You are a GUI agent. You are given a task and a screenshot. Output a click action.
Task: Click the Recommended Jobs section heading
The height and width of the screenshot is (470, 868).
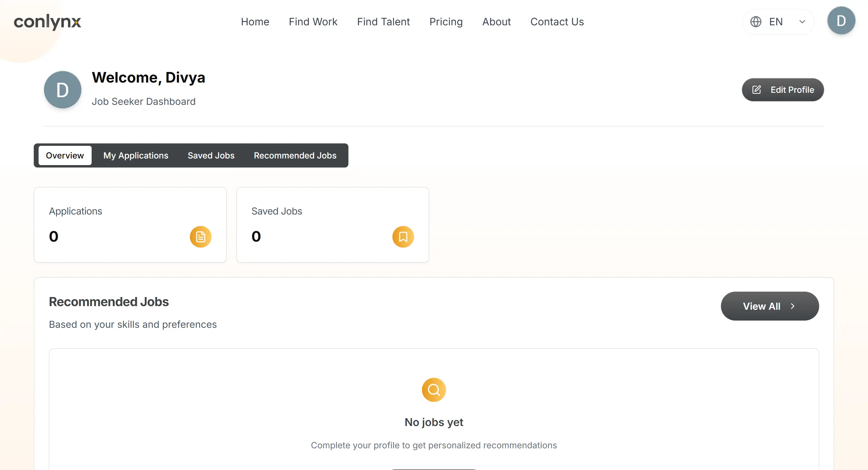click(x=108, y=302)
